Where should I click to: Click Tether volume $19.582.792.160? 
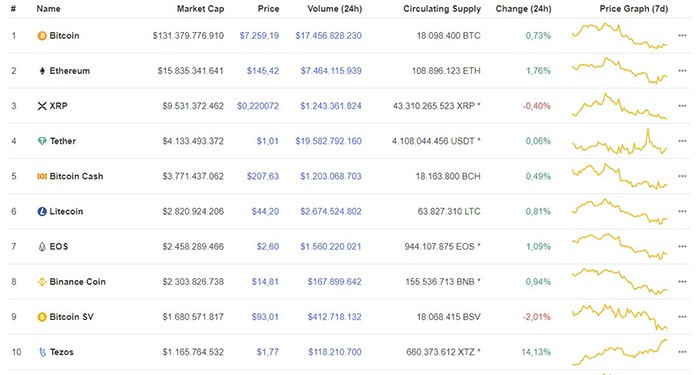tap(329, 141)
